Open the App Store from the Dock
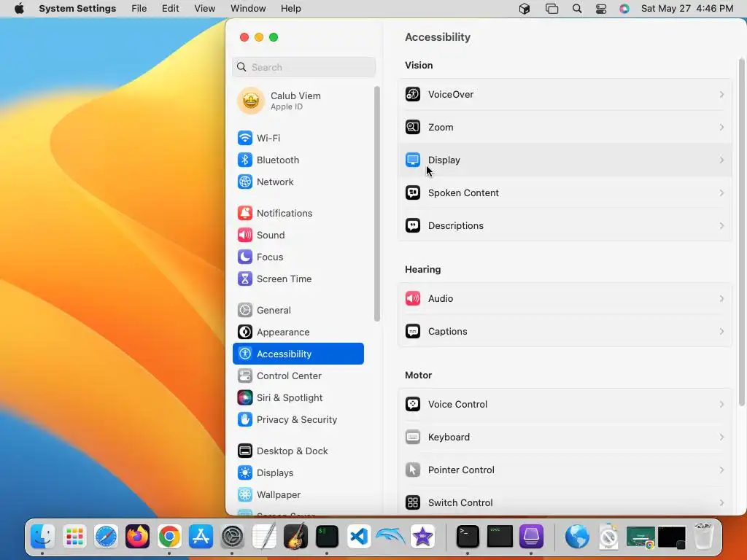This screenshot has width=747, height=560. click(201, 537)
